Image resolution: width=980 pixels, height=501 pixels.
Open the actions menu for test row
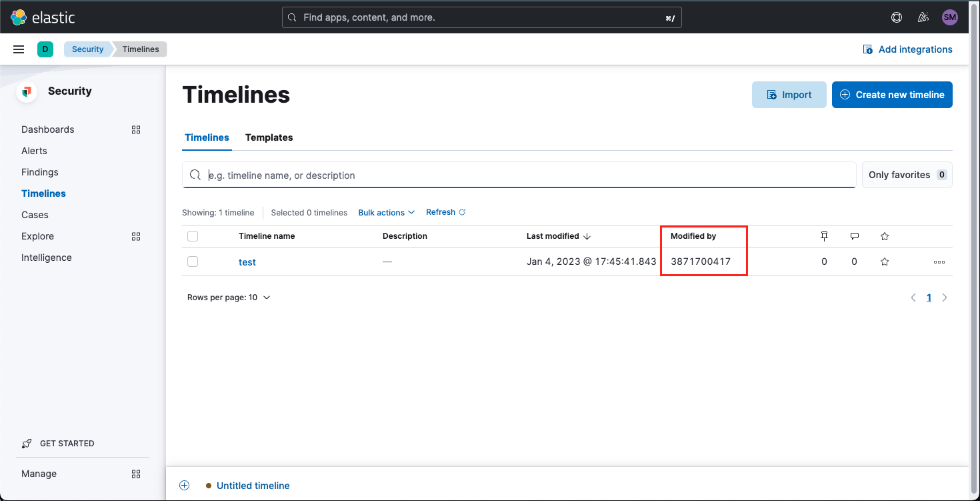[x=939, y=262]
